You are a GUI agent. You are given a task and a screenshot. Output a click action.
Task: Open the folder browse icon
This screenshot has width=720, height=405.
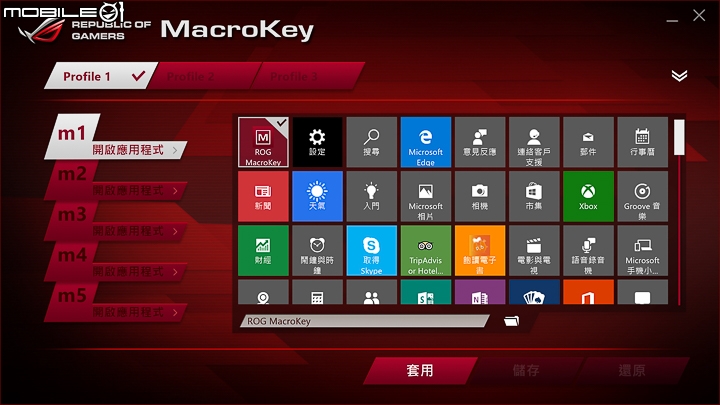coord(511,321)
